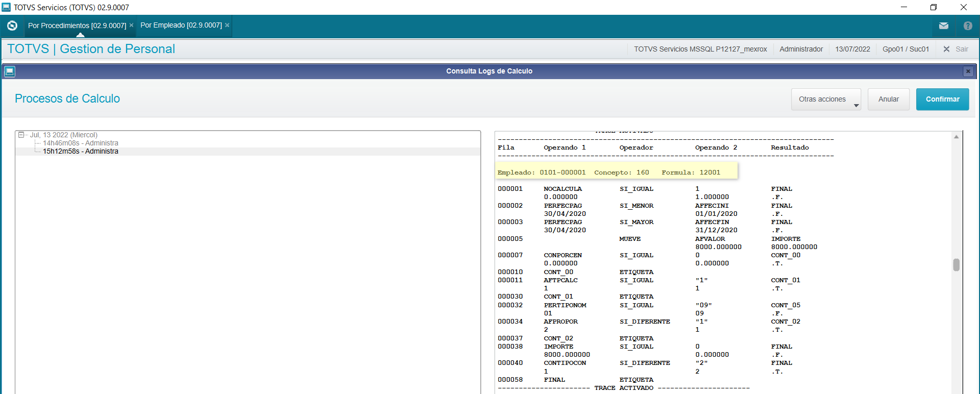Close the Por Procedimientos tab
The height and width of the screenshot is (394, 980).
click(x=131, y=25)
